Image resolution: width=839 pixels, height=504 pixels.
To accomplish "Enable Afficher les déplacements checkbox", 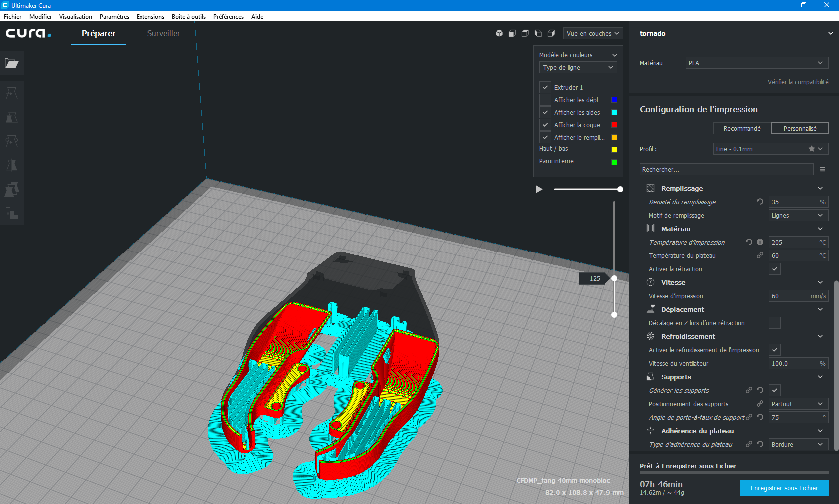I will click(x=545, y=100).
